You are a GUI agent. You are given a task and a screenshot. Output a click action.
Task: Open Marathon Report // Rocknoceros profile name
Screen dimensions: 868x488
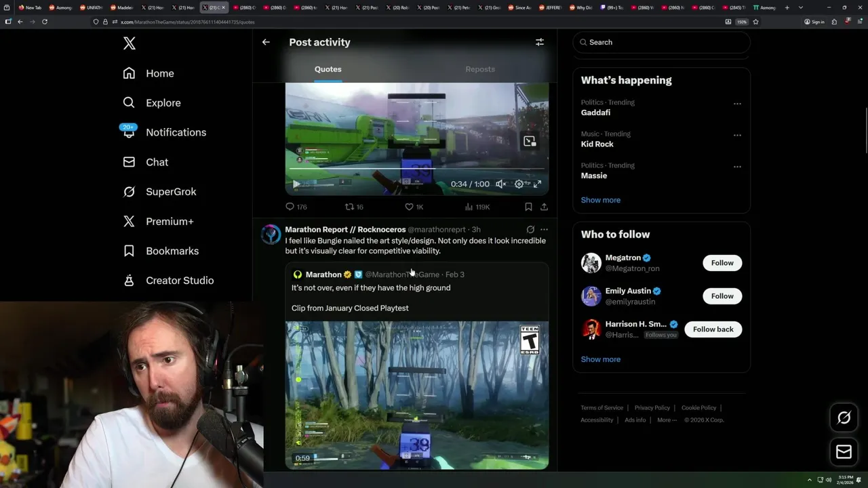(345, 230)
